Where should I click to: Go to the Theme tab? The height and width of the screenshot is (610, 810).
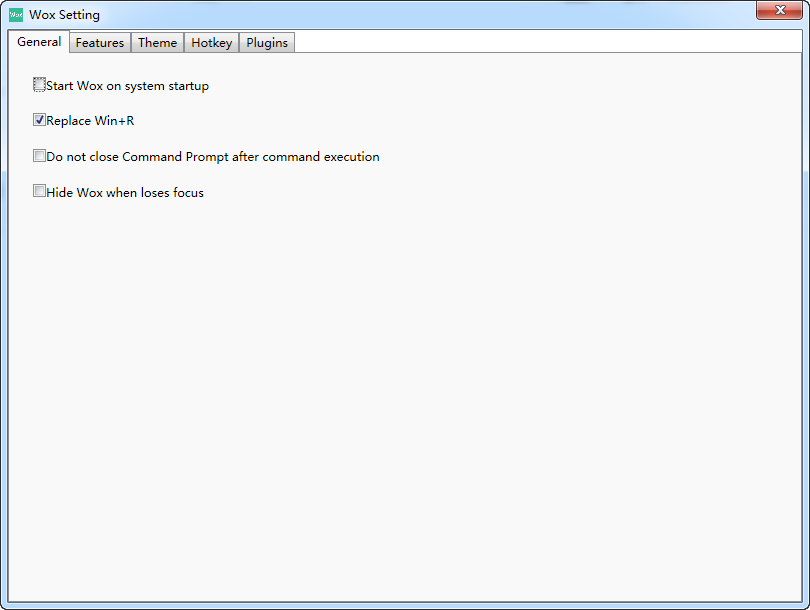point(158,43)
